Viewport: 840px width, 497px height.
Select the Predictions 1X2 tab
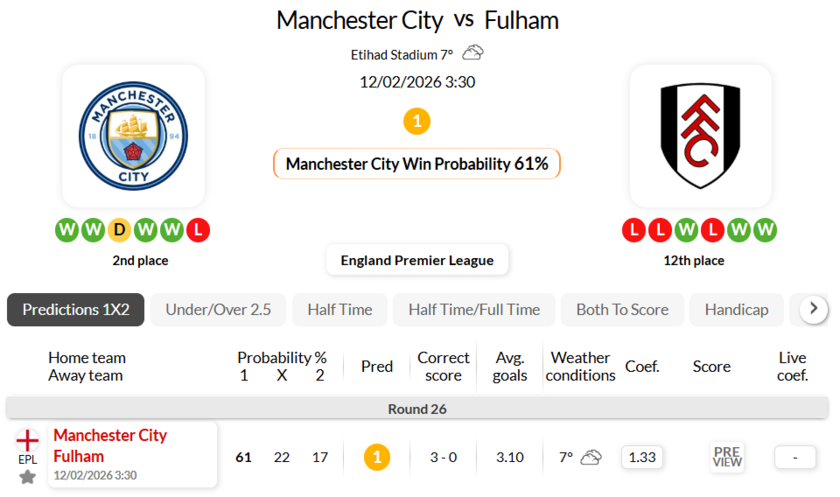(76, 310)
